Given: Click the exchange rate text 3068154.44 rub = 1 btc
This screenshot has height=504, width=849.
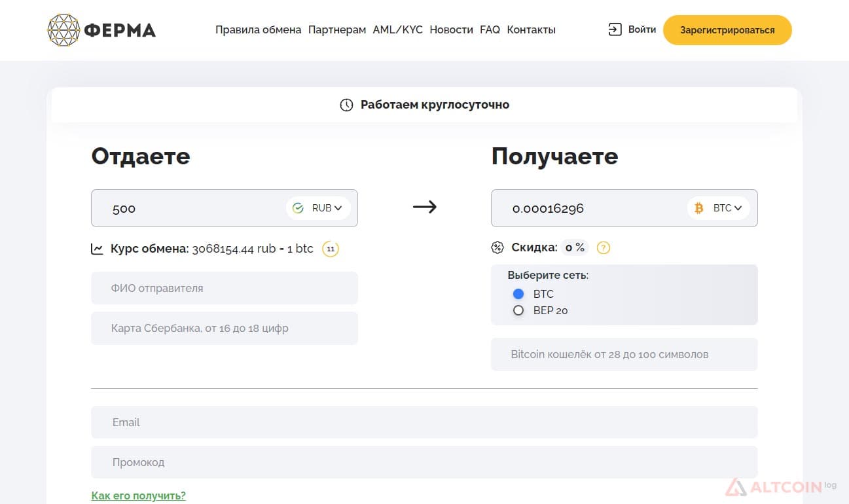Looking at the screenshot, I should pos(253,249).
